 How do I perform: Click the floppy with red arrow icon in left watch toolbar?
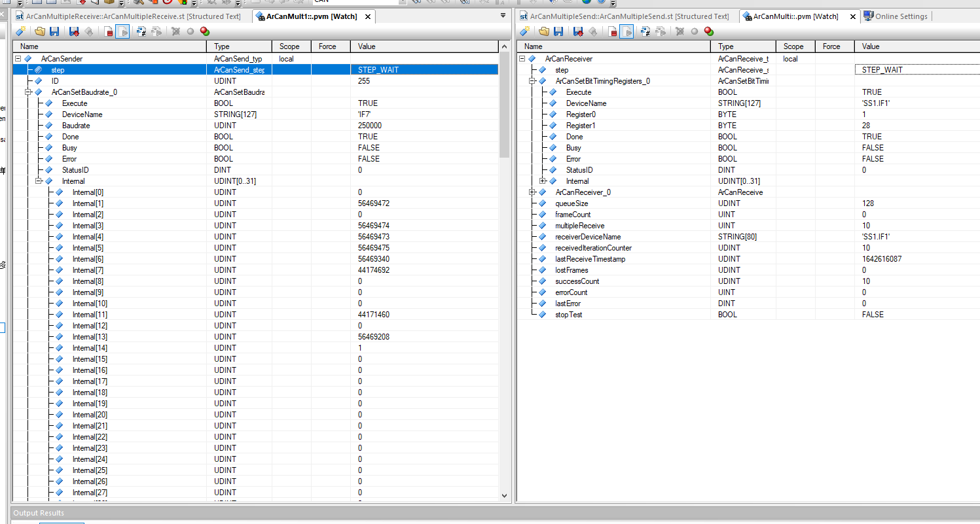(x=74, y=31)
